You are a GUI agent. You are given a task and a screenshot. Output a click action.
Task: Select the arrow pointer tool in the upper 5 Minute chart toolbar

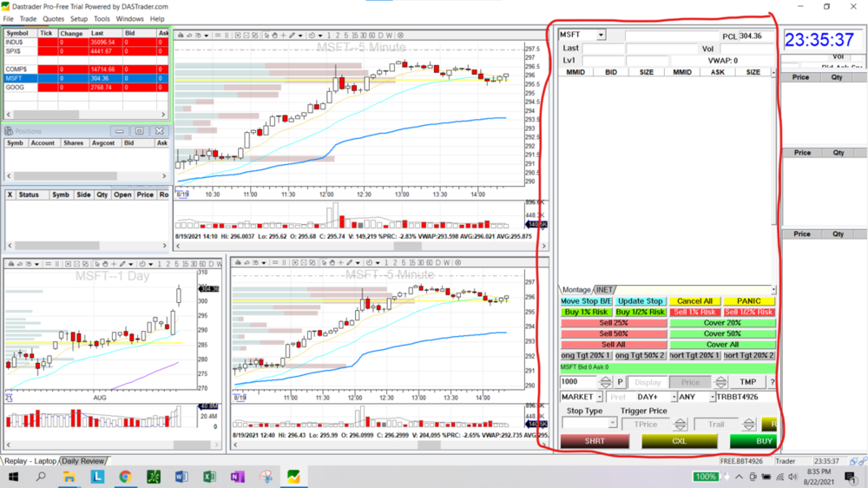click(264, 36)
